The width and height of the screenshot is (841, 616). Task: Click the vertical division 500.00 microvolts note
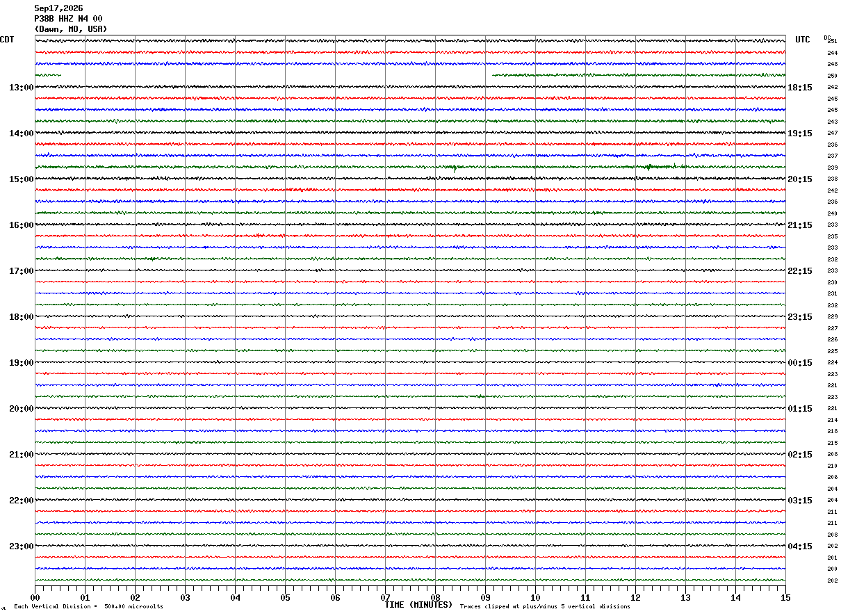(88, 606)
